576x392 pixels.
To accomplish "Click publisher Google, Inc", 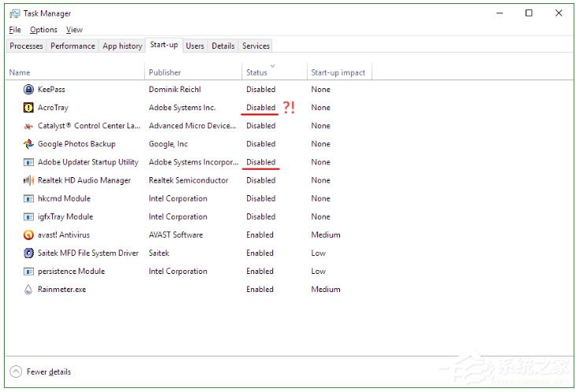I will point(168,144).
